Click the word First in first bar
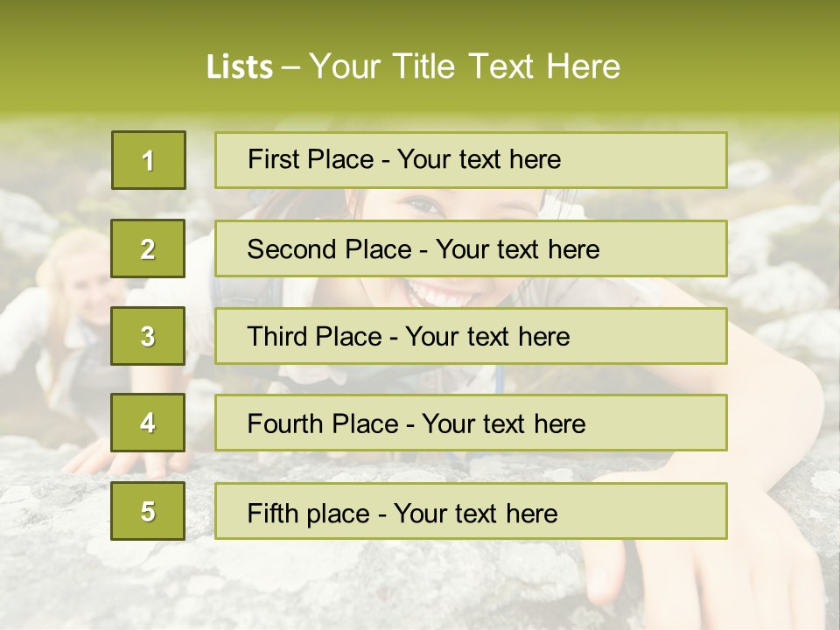The width and height of the screenshot is (840, 630). [x=273, y=159]
